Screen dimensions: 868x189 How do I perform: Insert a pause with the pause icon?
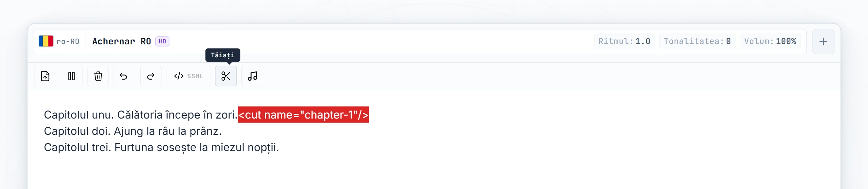pos(72,76)
